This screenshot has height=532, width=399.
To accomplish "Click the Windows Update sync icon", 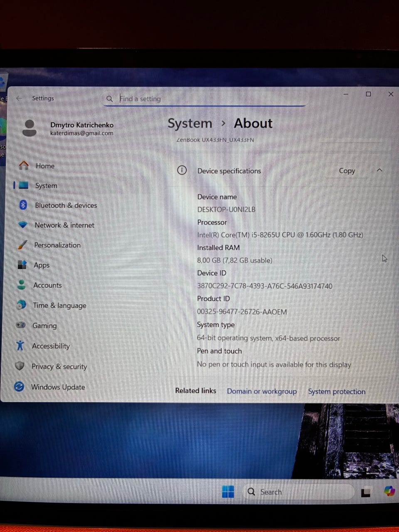I will coord(19,387).
